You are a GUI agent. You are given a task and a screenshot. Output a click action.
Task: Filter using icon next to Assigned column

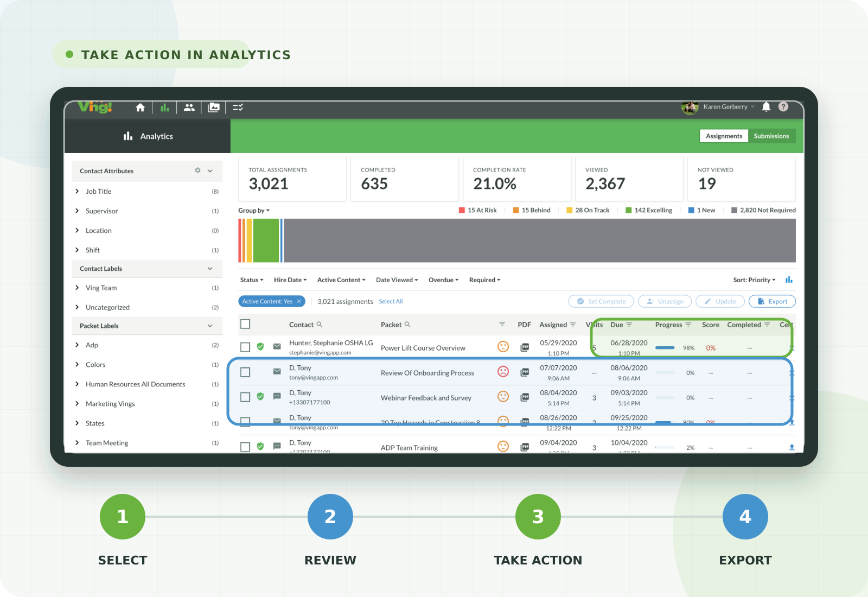point(573,325)
